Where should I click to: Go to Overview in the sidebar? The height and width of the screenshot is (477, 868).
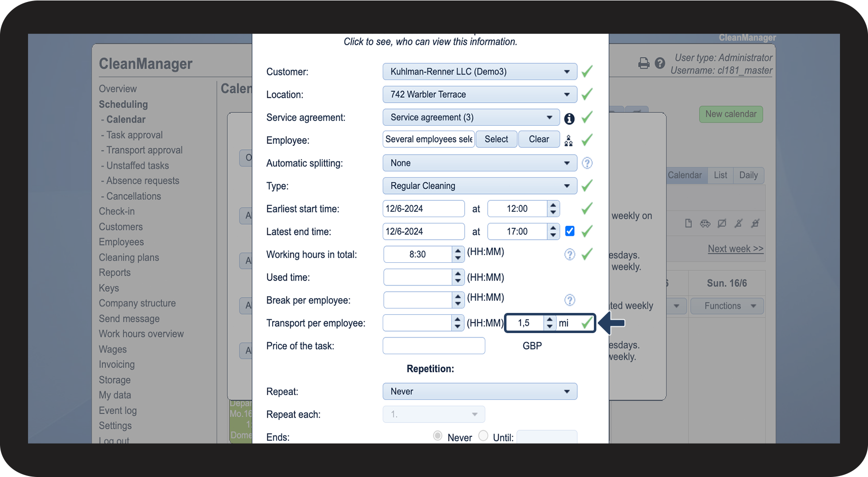click(x=118, y=89)
